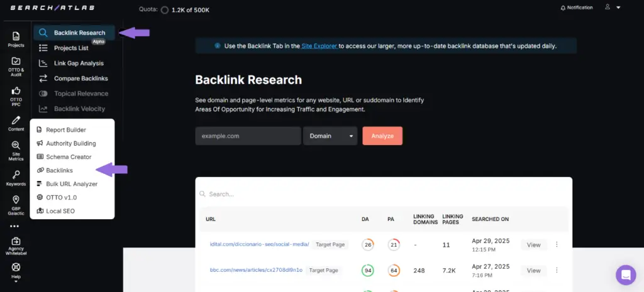Viewport: 644px width, 292px height.
Task: Choose Backlinks from popup menu
Action: coord(55,170)
